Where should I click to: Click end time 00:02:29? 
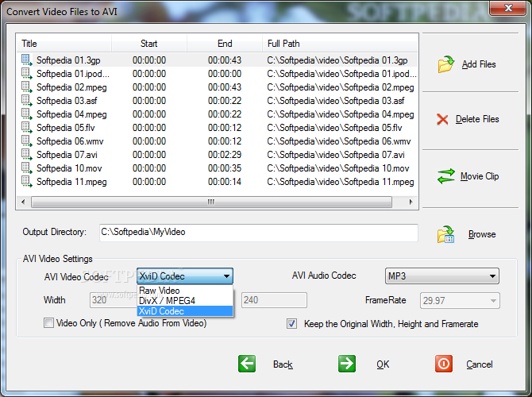tap(225, 155)
